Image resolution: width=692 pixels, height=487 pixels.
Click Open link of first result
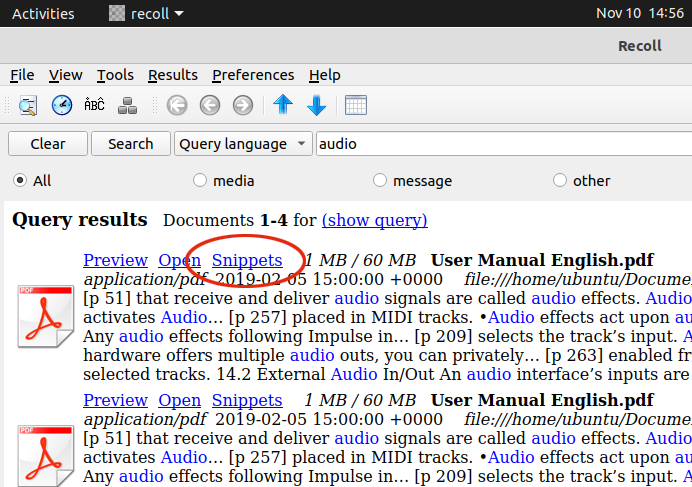pos(180,260)
